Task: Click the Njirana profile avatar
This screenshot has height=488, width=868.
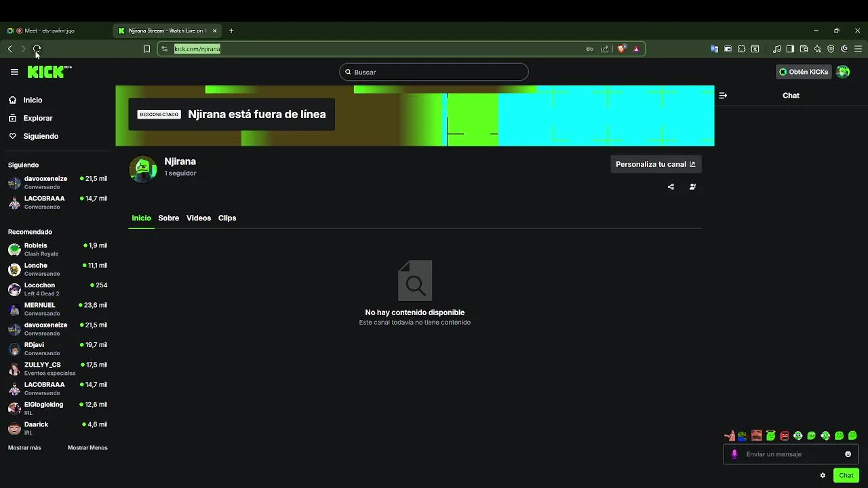Action: 143,169
